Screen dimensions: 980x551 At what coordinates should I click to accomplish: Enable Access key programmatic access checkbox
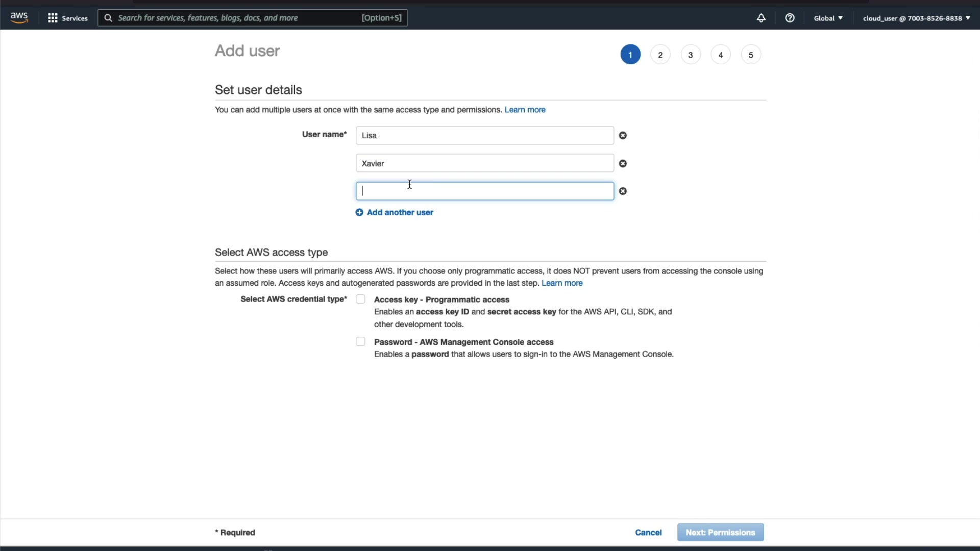click(360, 299)
